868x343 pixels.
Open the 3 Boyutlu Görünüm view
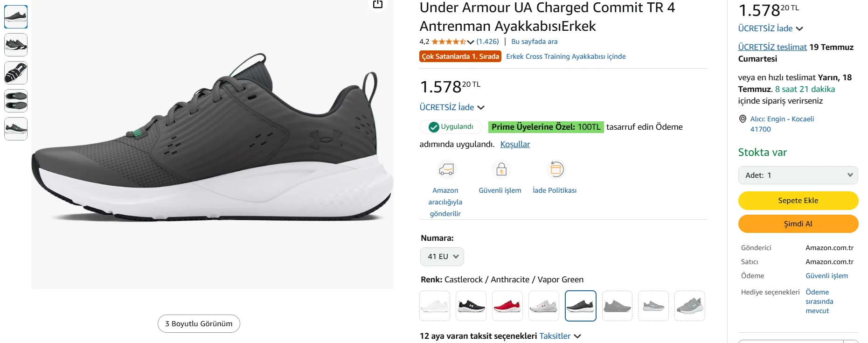coord(199,324)
